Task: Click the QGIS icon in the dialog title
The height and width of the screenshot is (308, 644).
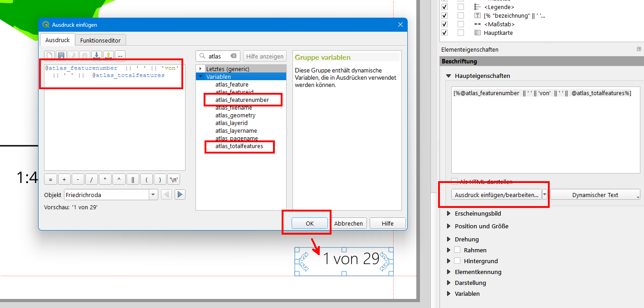Action: coord(46,24)
